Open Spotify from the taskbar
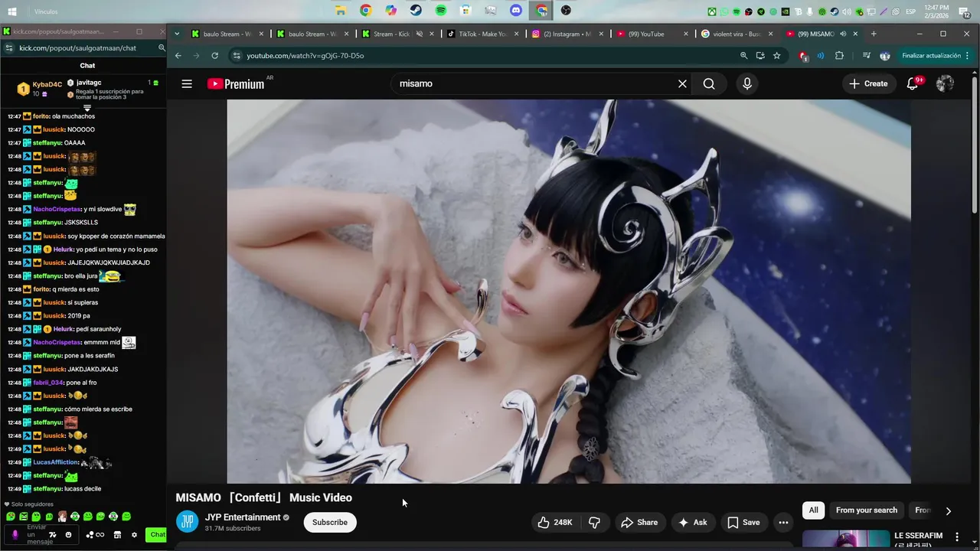Screen dimensions: 980x551 (x=441, y=11)
